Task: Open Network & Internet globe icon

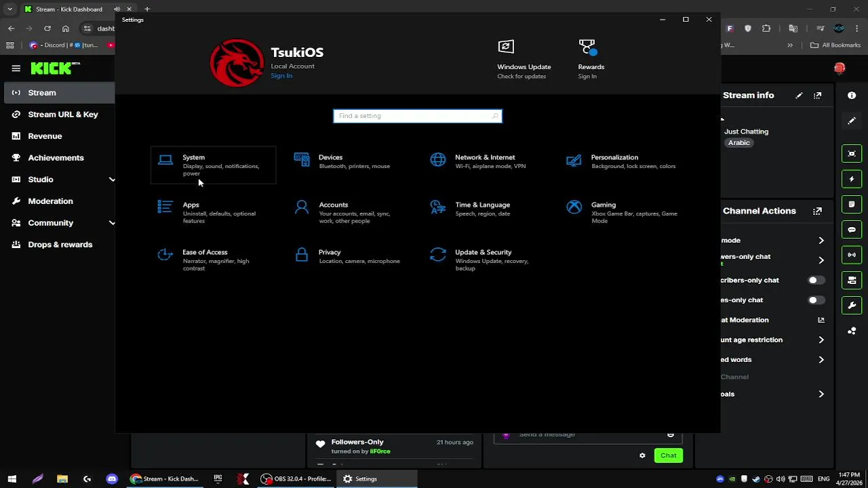Action: tap(438, 161)
